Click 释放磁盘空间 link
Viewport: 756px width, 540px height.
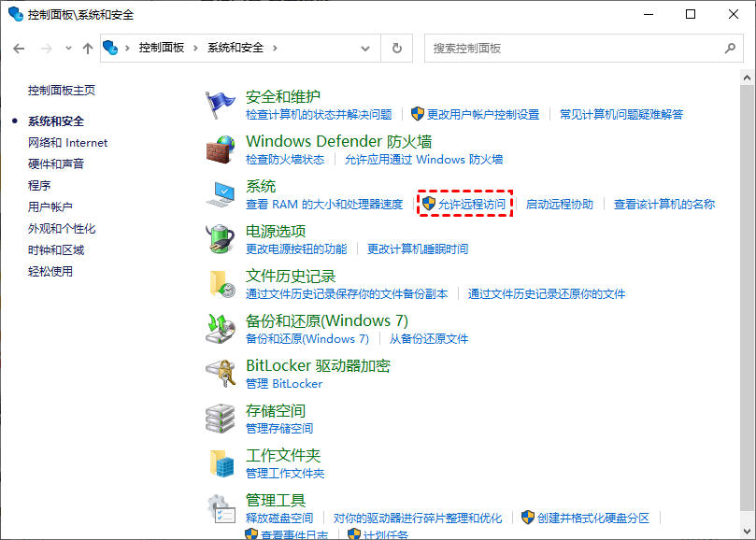point(279,518)
